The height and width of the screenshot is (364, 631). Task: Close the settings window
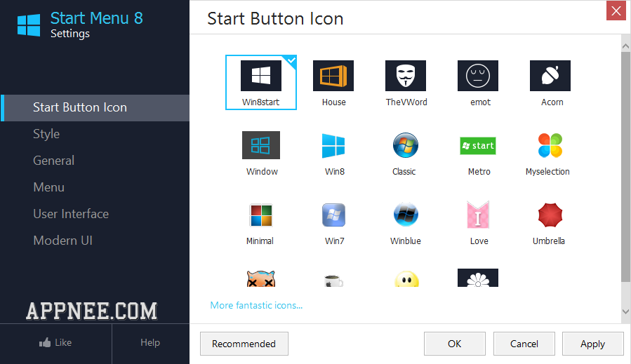[x=616, y=11]
